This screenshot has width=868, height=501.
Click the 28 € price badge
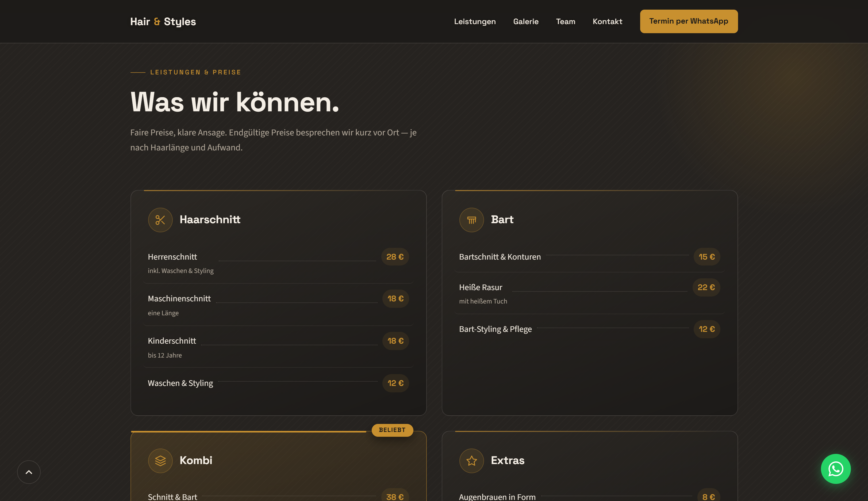click(x=395, y=257)
